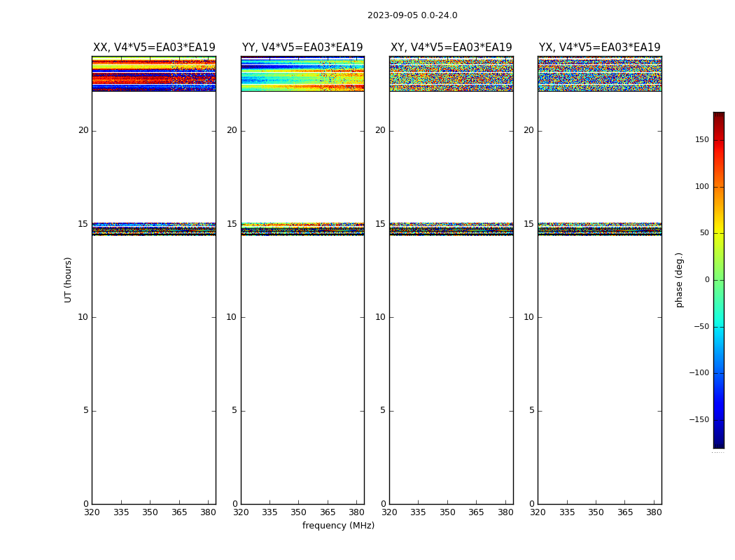Click the 380 frequency tick under XY panel

pyautogui.click(x=505, y=512)
